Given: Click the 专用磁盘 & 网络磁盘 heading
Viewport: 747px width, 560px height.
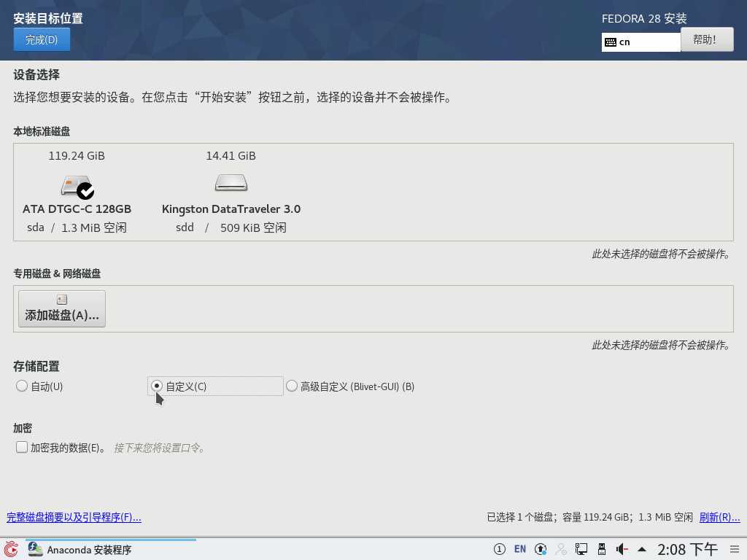Looking at the screenshot, I should tap(57, 274).
